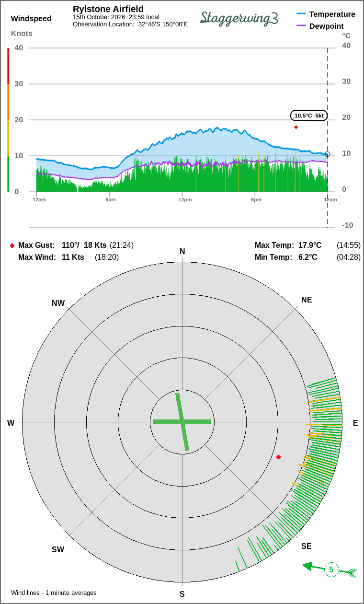Viewport: 364px width, 604px height.
Task: Click the W compass label
Action: tap(11, 423)
